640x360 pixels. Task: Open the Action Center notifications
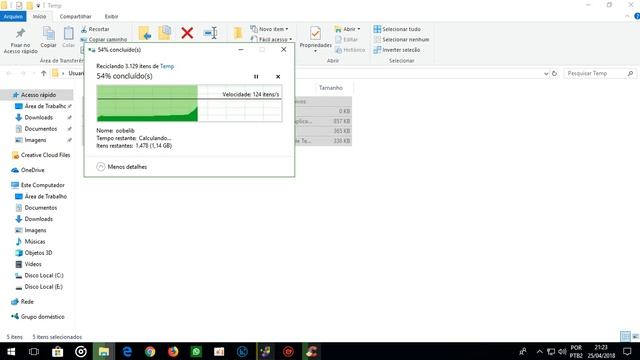627,351
